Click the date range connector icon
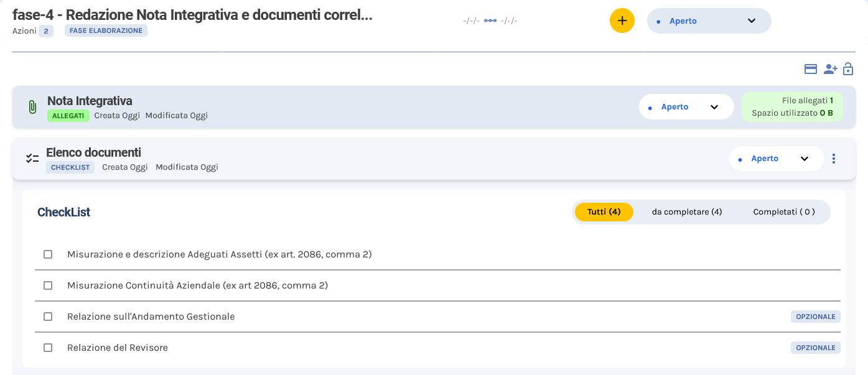The image size is (868, 375). [490, 21]
